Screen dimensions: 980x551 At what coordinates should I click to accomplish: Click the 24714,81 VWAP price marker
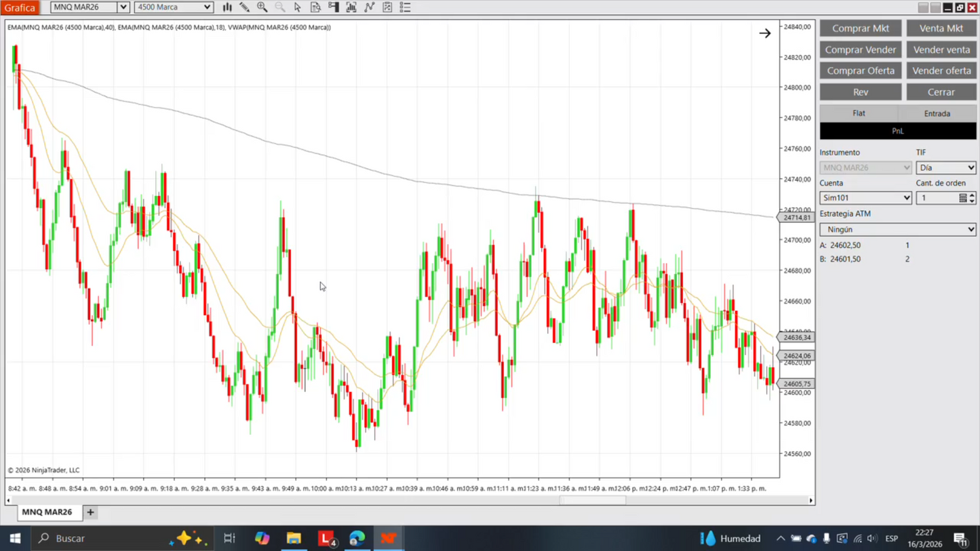point(796,218)
